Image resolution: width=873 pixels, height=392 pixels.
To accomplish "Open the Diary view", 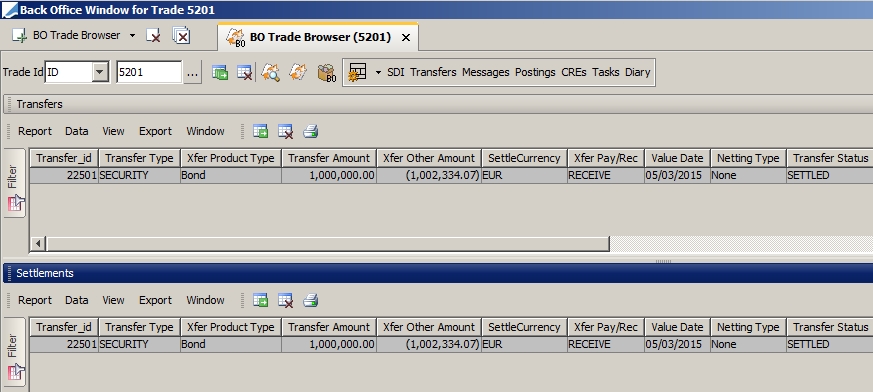I will point(637,72).
